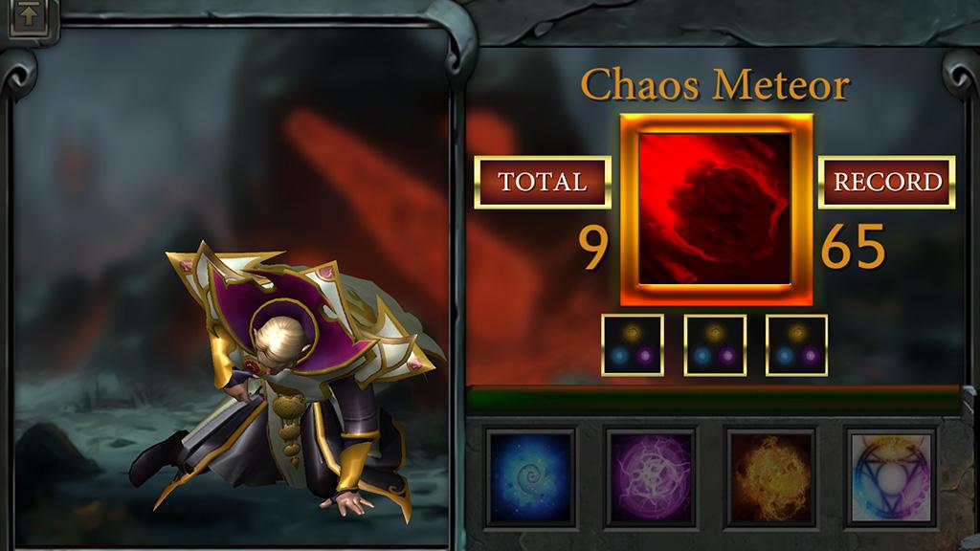Click the TOTAL label box
Screen dimensions: 980x551
543,182
